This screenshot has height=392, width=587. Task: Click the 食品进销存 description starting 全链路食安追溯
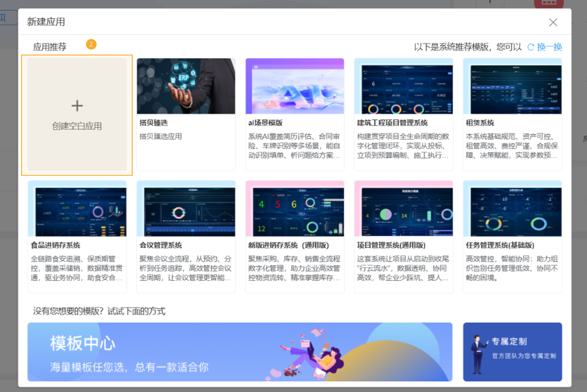(x=77, y=268)
